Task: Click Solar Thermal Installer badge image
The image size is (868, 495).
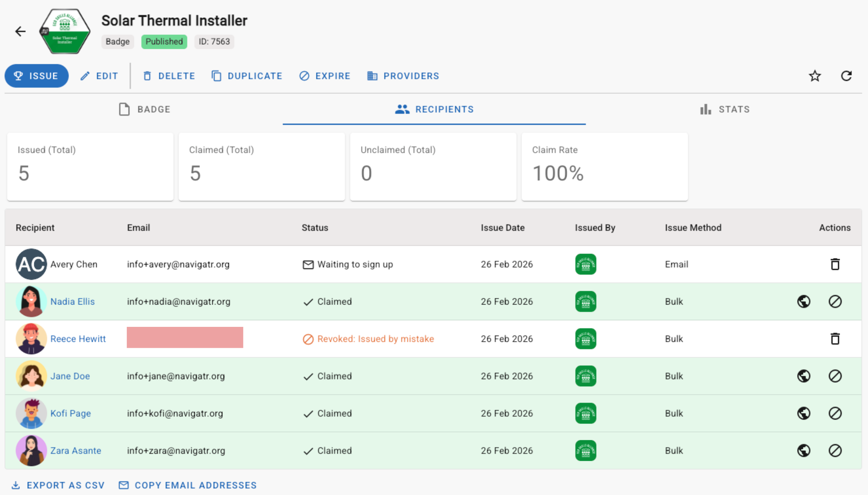Action: (65, 31)
